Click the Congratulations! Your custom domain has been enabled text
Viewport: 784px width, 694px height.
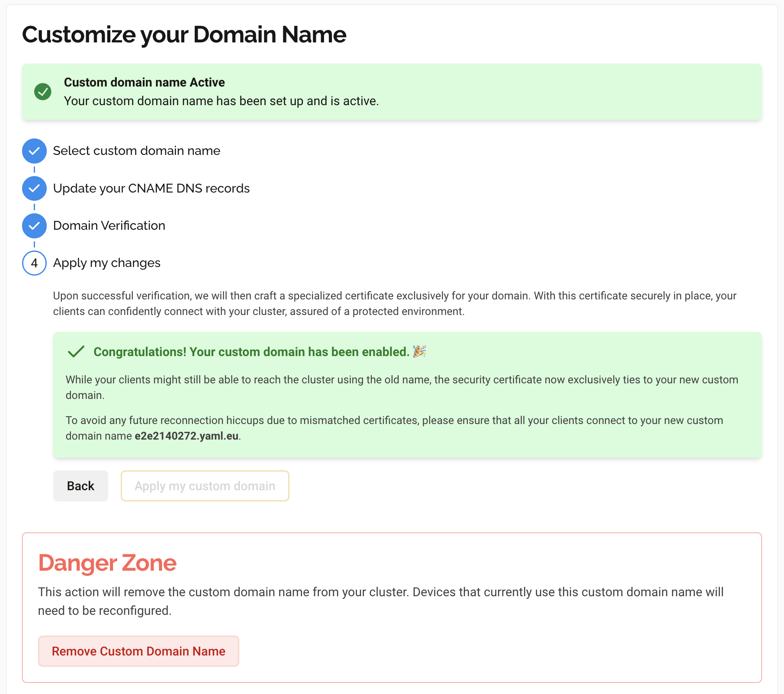pos(251,352)
